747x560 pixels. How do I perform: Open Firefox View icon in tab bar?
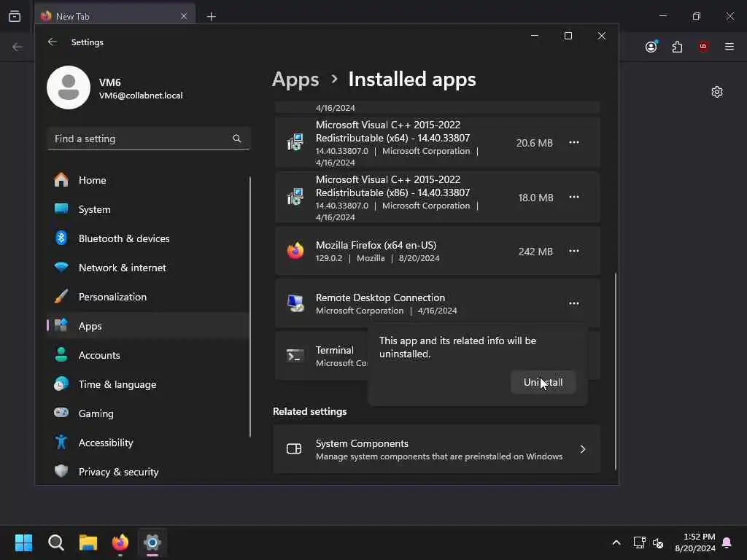coord(15,16)
